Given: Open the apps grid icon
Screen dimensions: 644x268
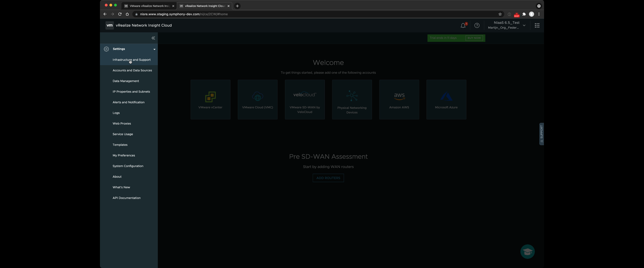Looking at the screenshot, I should (x=537, y=25).
